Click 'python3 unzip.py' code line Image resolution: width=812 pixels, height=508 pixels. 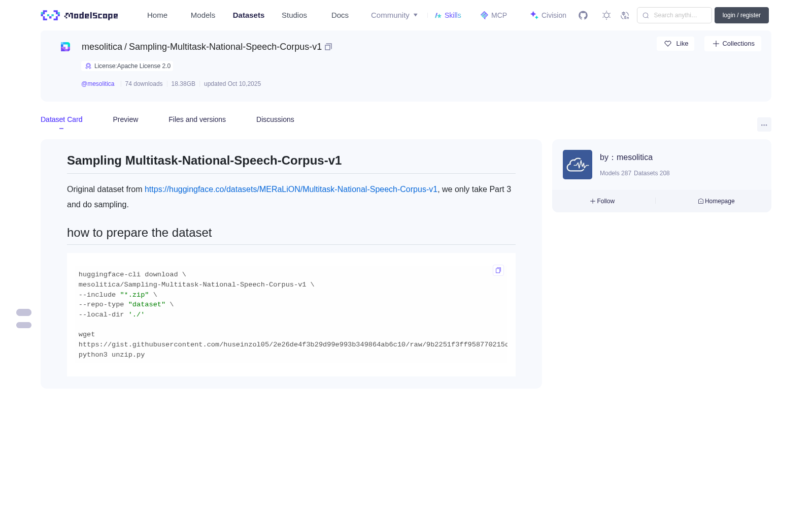coord(112,355)
